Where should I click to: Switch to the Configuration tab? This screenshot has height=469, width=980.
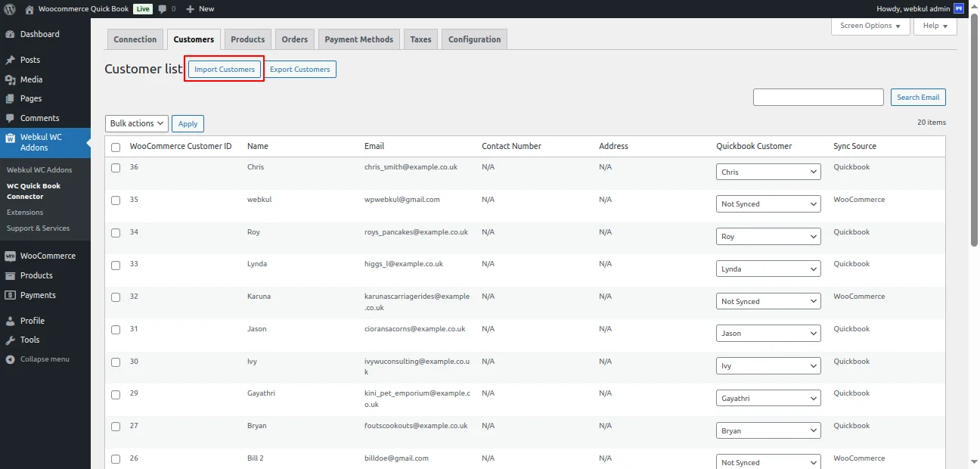[x=474, y=39]
